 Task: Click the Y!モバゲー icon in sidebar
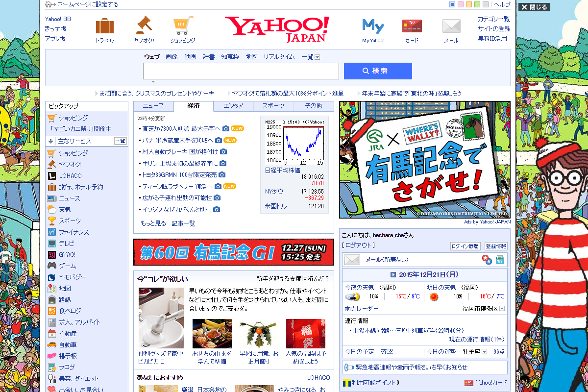(52, 277)
